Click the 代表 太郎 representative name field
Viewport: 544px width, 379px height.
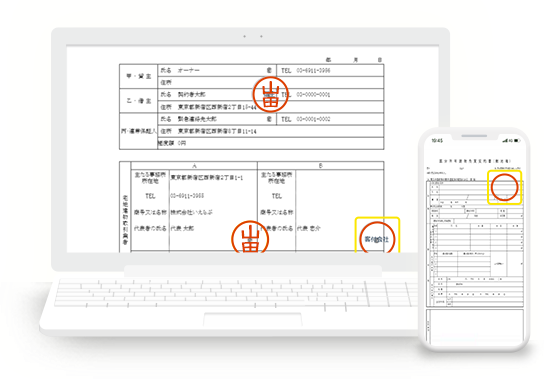182,228
